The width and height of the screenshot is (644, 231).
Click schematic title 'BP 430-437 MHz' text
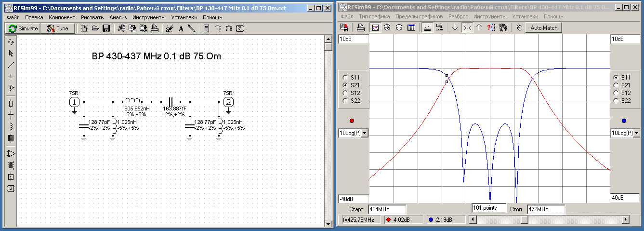click(127, 56)
